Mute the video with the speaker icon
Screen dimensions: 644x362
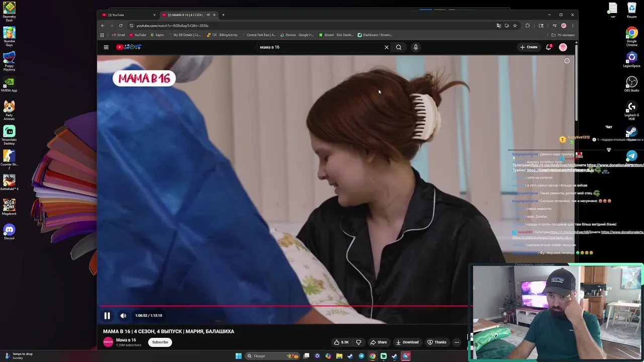pos(123,316)
